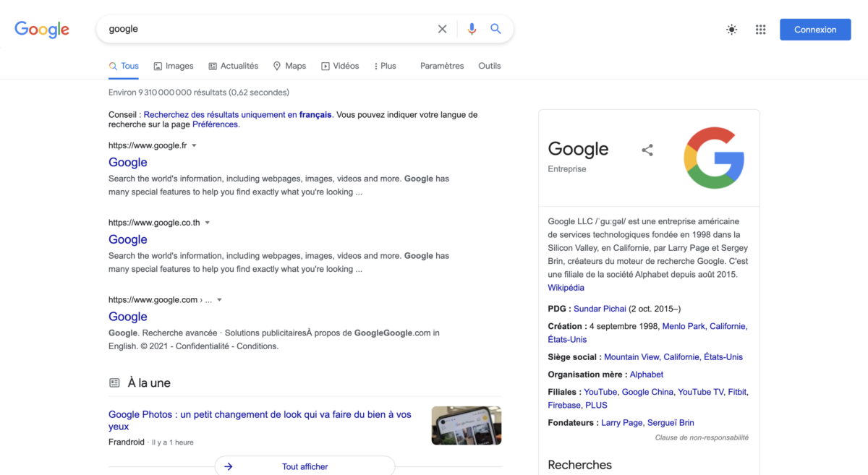The image size is (868, 475).
Task: Click the Recherches heading in the panel
Action: pyautogui.click(x=579, y=465)
